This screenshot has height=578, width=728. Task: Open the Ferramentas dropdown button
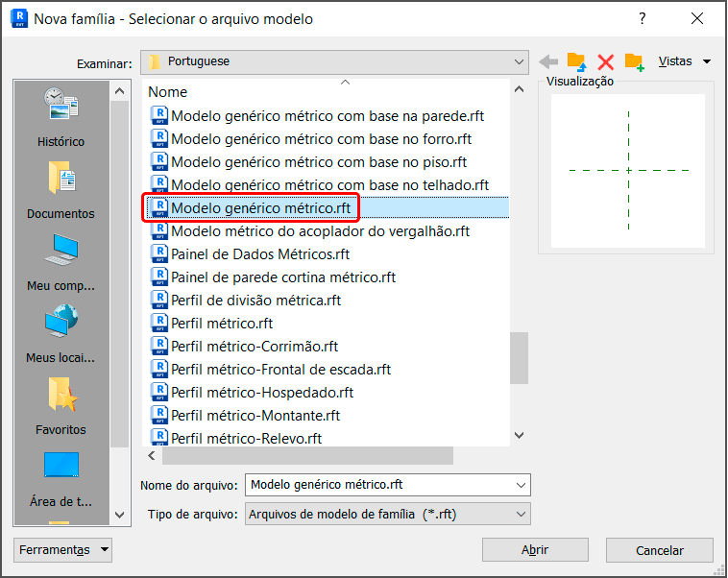click(x=63, y=550)
